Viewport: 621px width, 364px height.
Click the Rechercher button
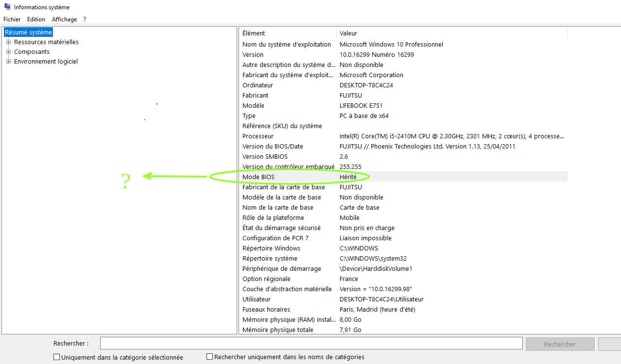560,344
